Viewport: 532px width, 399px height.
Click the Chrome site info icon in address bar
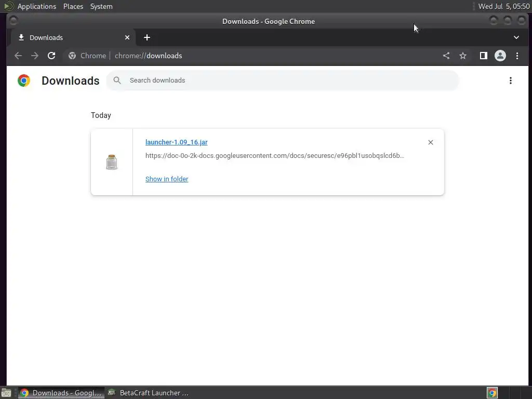coord(72,56)
